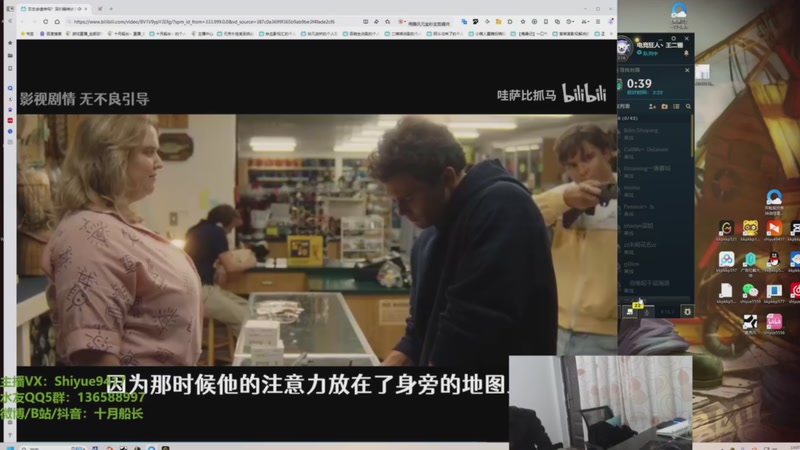This screenshot has width=800, height=450.
Task: Click the star icon in browser sidebar
Action: pyautogui.click(x=10, y=43)
